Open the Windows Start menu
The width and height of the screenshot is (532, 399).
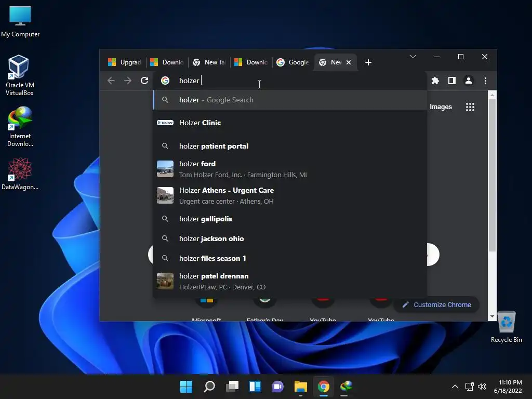(186, 387)
